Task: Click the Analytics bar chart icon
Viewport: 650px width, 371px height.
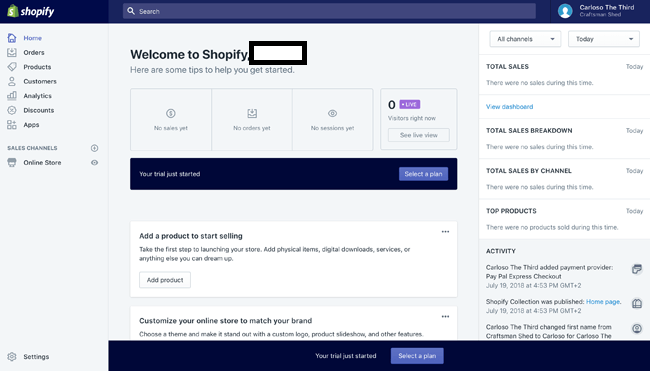Action: coord(12,96)
